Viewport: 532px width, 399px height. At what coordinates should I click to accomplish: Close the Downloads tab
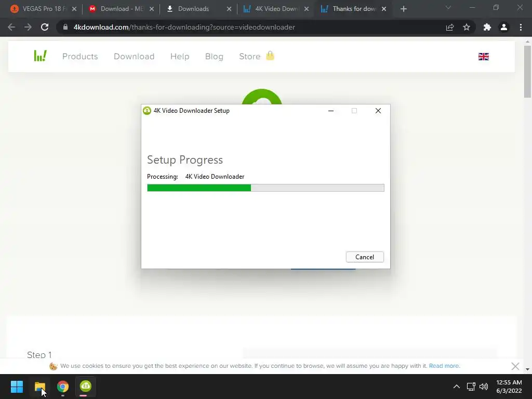[x=229, y=9]
